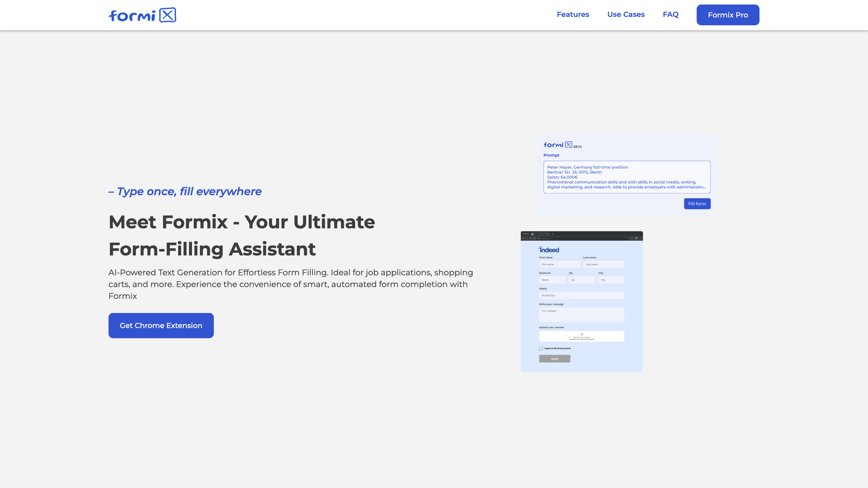Click the new tab plus icon
This screenshot has width=868, height=488.
click(x=553, y=234)
